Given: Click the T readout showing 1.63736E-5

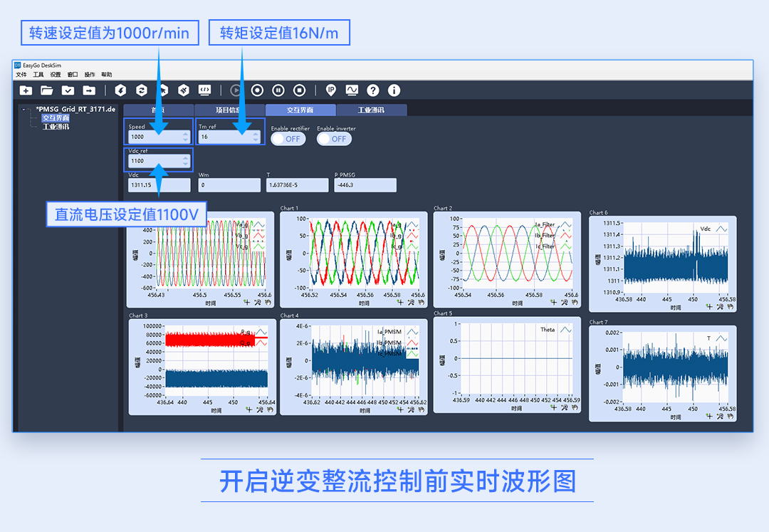Looking at the screenshot, I should coord(297,185).
